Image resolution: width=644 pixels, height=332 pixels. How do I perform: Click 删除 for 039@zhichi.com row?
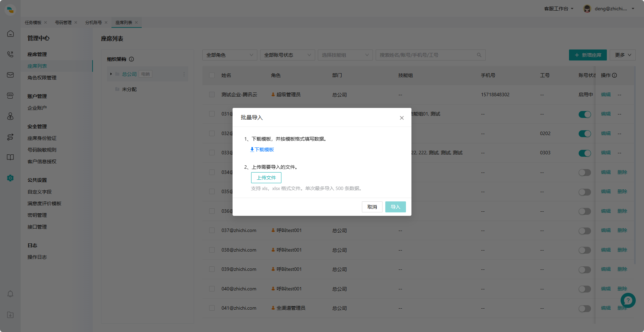622,269
